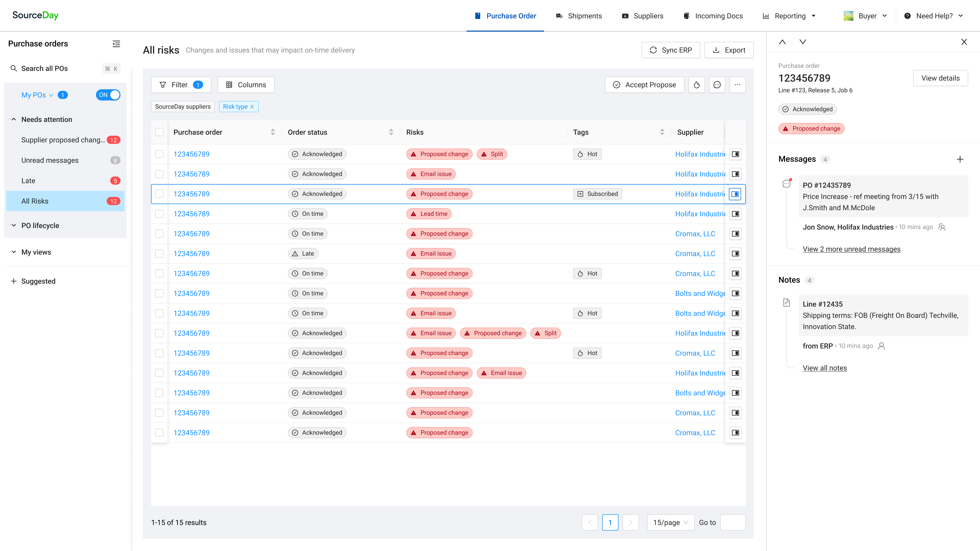
Task: Remove the Risk type filter chip
Action: tap(252, 107)
